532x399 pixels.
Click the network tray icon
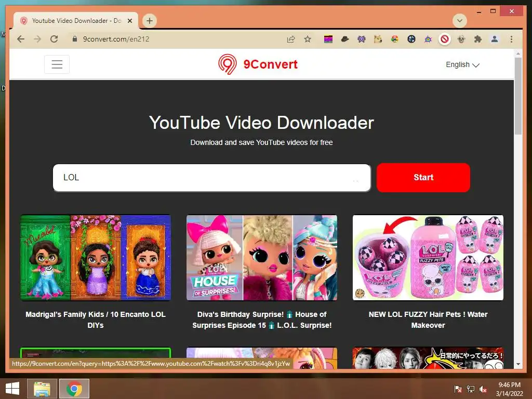pyautogui.click(x=471, y=389)
